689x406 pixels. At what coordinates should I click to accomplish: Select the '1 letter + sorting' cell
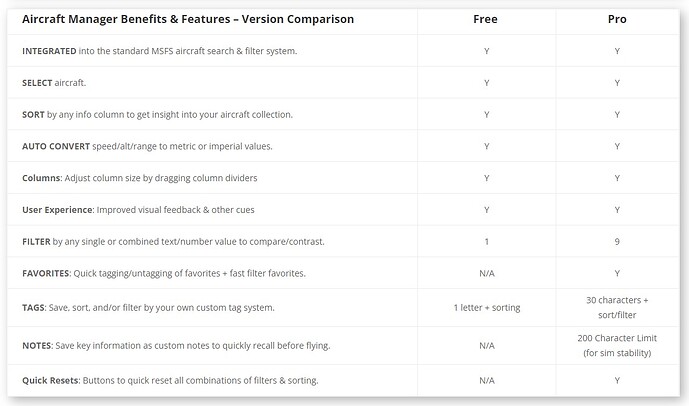[486, 307]
